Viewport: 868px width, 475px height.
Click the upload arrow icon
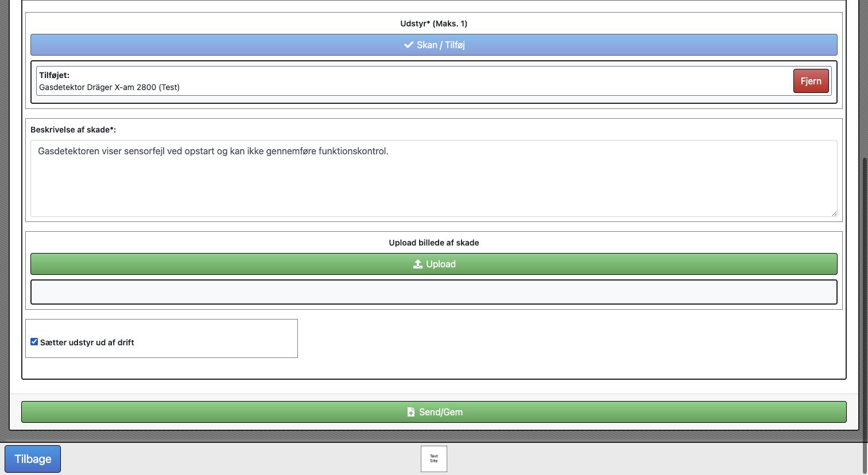coord(418,264)
